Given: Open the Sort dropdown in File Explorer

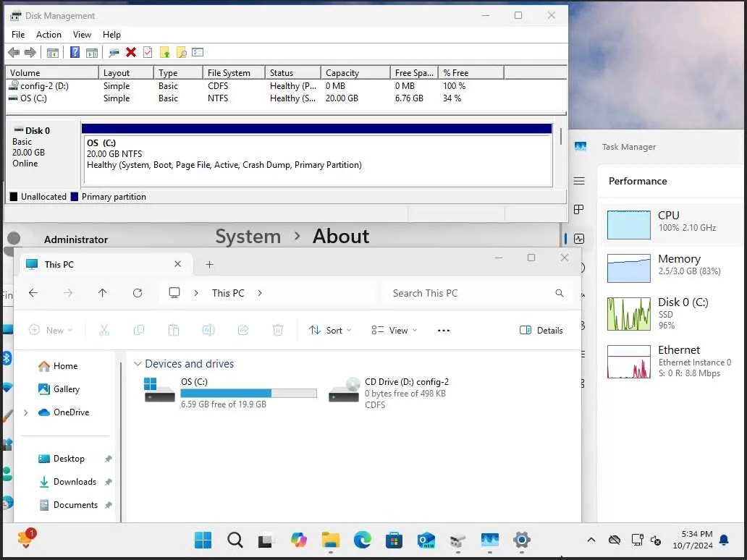Looking at the screenshot, I should click(330, 330).
